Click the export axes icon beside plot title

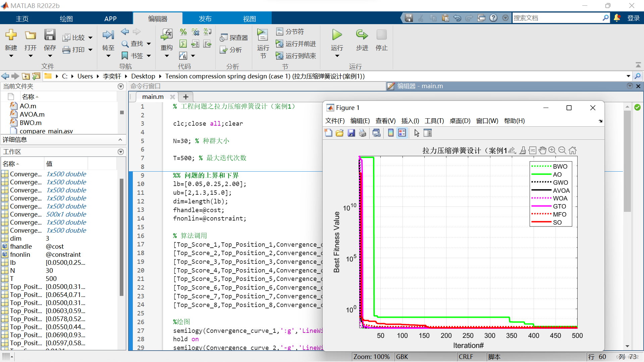click(x=512, y=150)
